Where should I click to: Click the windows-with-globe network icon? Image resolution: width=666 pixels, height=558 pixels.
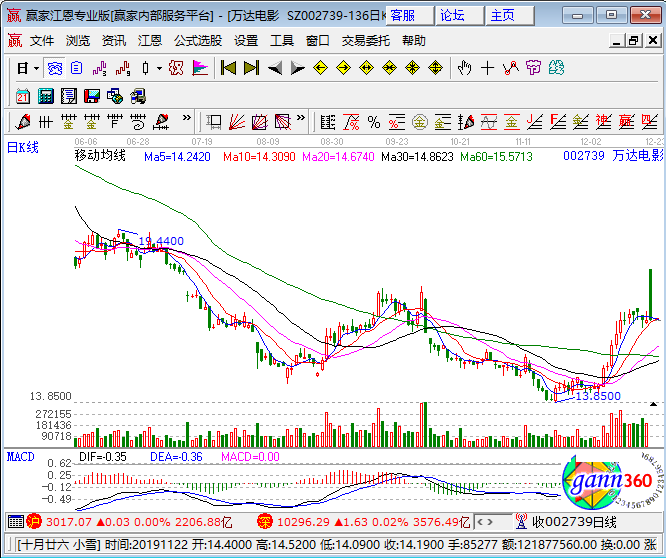pyautogui.click(x=115, y=96)
